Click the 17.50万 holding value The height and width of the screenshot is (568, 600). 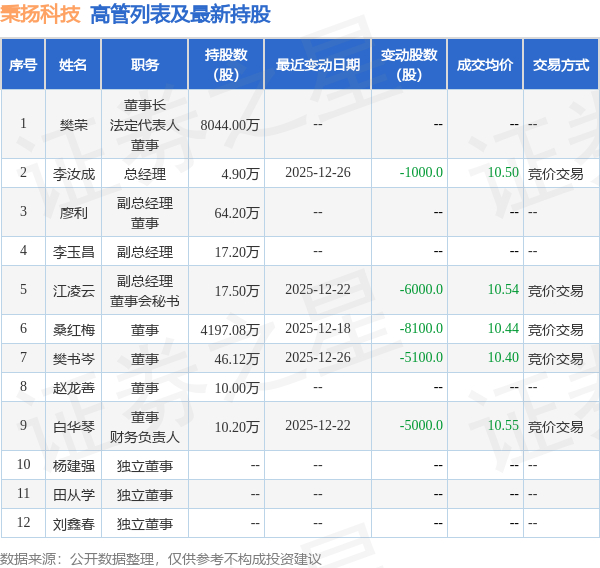tap(237, 291)
